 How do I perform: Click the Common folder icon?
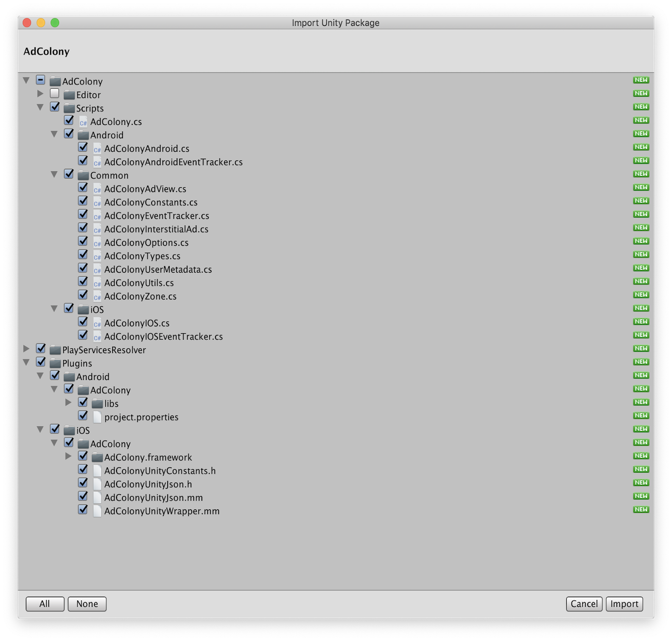(83, 176)
